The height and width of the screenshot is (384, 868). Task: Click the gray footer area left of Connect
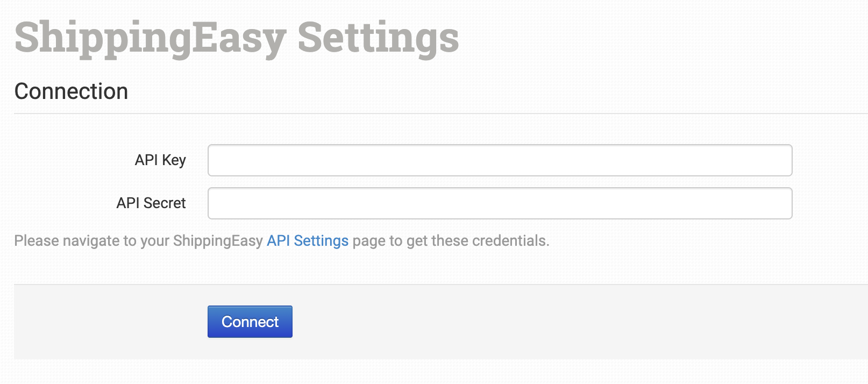[108, 322]
